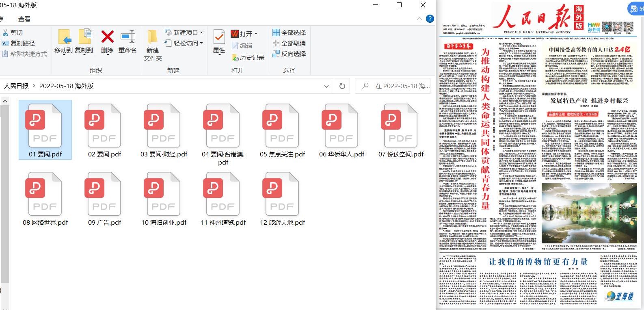644x310 pixels.
Task: Click History (历史记录) command
Action: pyautogui.click(x=248, y=58)
